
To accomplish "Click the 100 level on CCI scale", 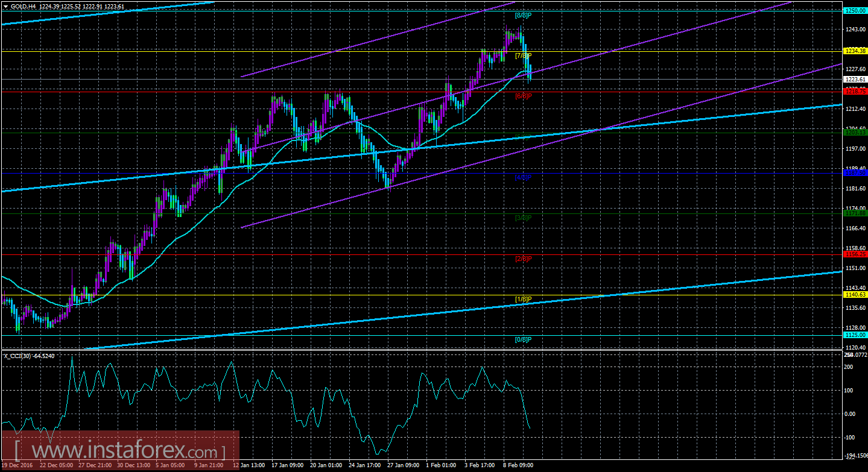I will (x=850, y=390).
